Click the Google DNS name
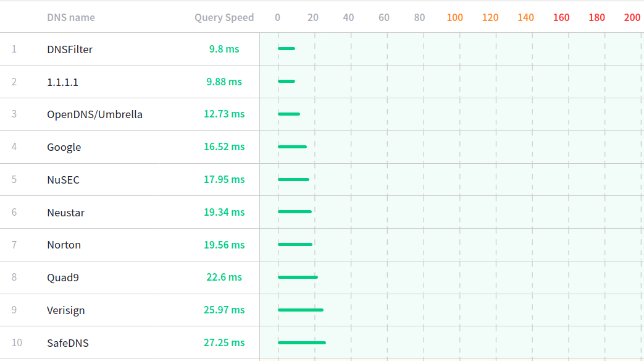The width and height of the screenshot is (644, 361). click(x=64, y=147)
